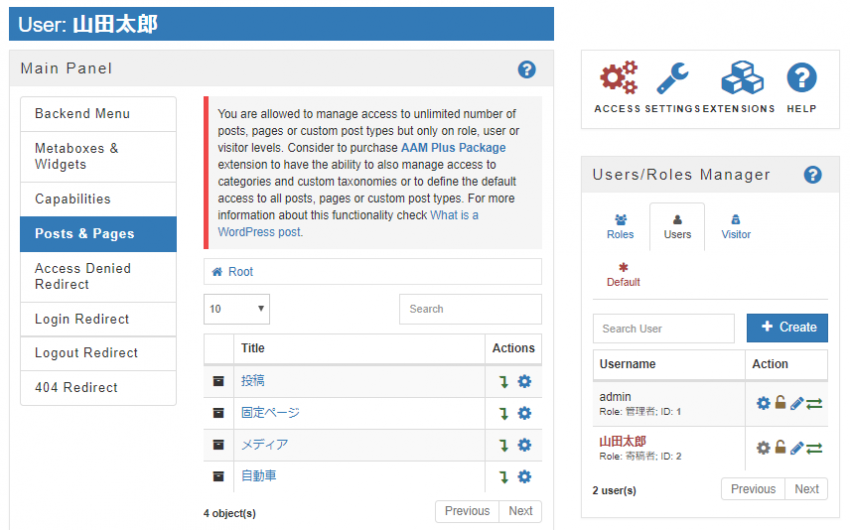Open manage gear for 投稿 row
The width and height of the screenshot is (850, 530).
(524, 382)
